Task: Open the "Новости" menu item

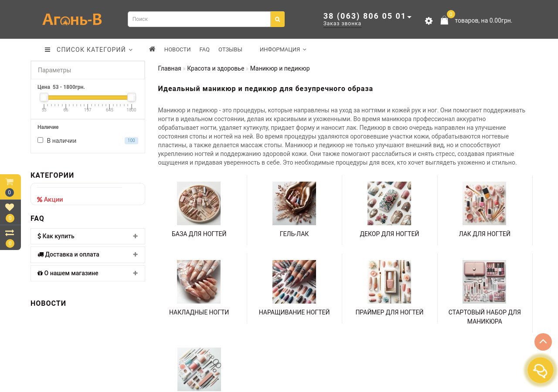Action: pos(177,50)
